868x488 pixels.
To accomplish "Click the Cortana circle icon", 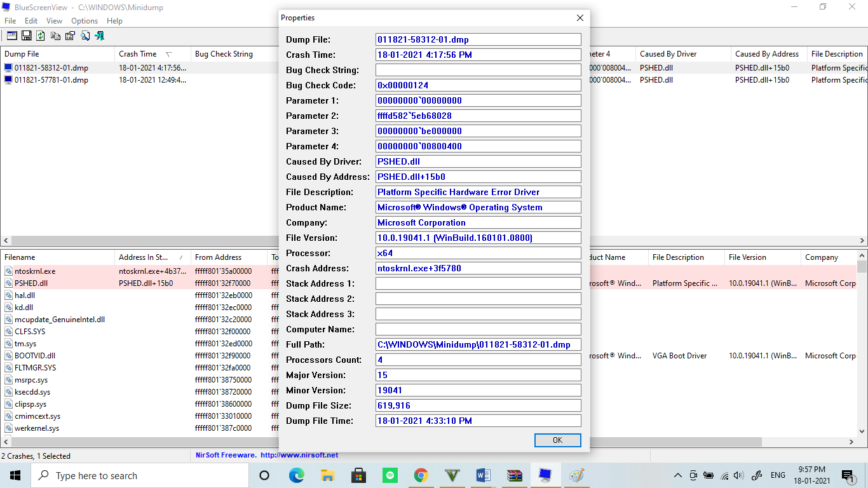I will tap(265, 475).
